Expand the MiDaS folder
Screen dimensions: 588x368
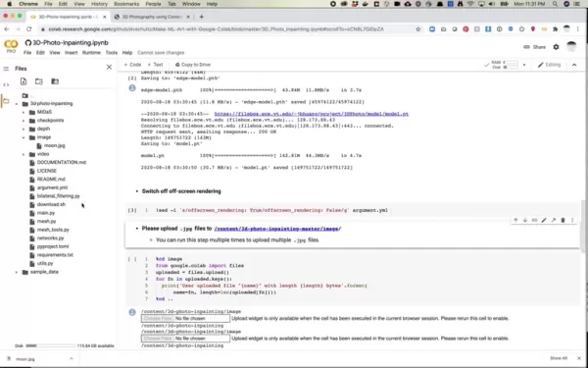(x=24, y=112)
